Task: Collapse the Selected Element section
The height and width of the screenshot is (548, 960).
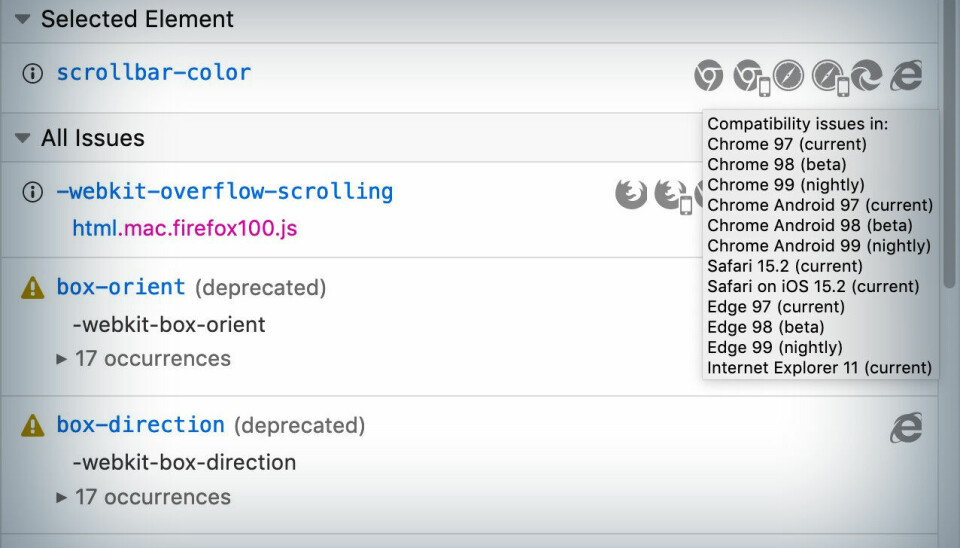Action: point(23,19)
